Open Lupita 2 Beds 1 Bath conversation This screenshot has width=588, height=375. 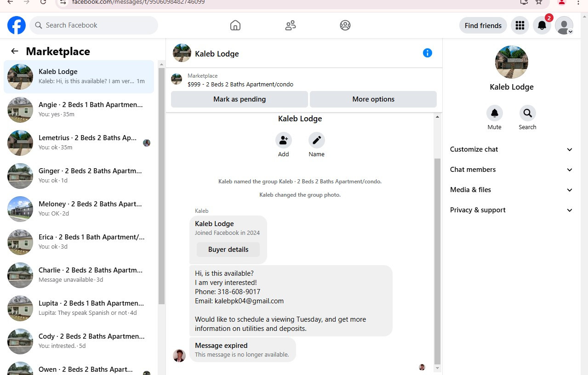pos(79,308)
